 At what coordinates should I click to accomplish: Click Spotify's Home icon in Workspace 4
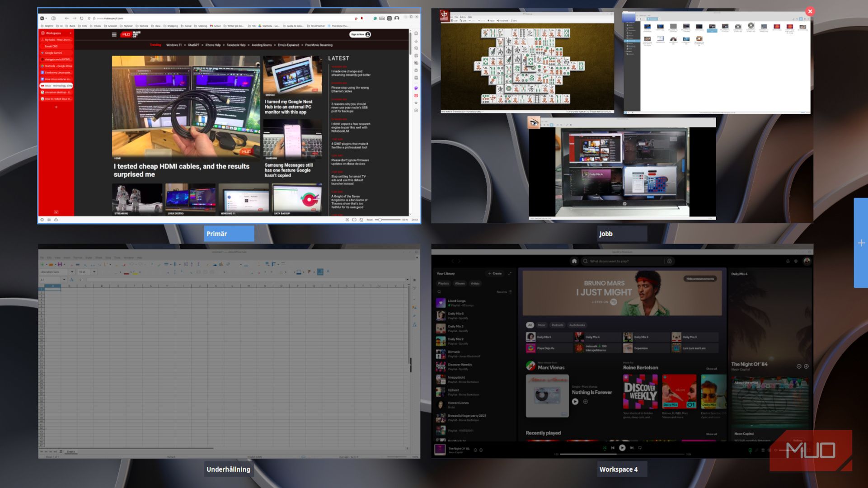(x=574, y=261)
